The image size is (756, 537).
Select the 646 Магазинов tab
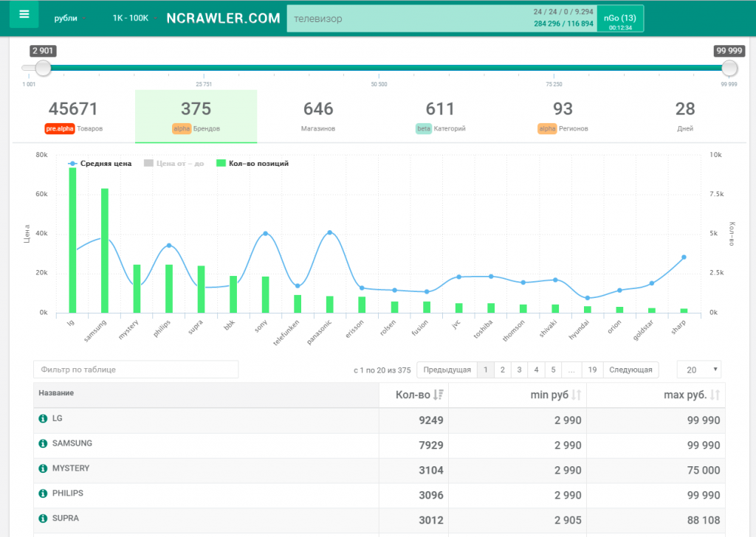[x=318, y=116]
